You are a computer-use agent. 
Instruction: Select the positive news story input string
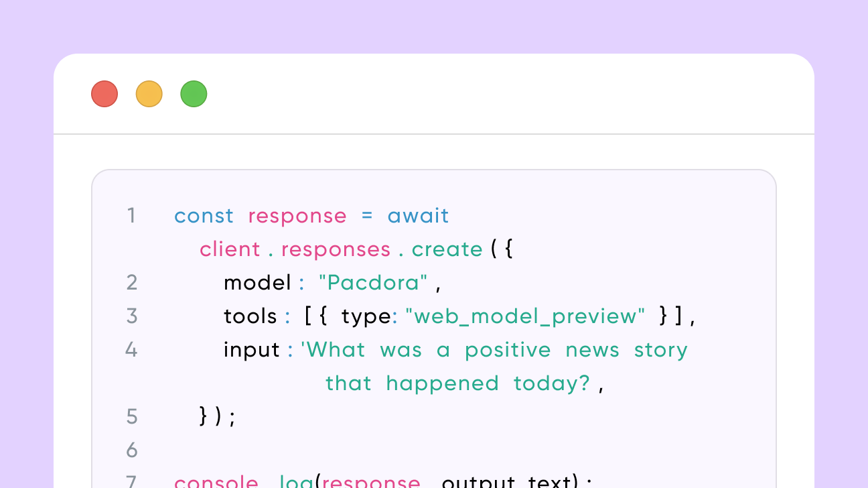pyautogui.click(x=496, y=349)
